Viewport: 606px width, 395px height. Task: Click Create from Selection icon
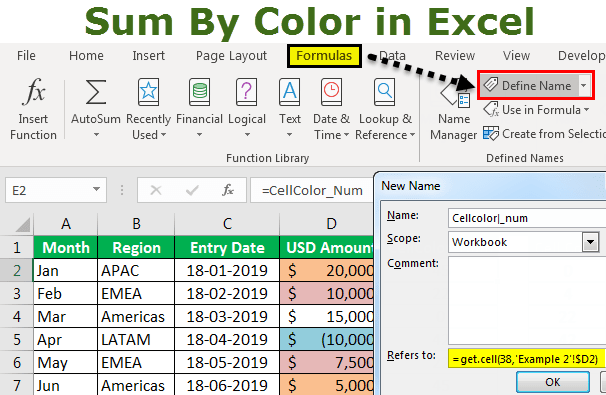[491, 134]
